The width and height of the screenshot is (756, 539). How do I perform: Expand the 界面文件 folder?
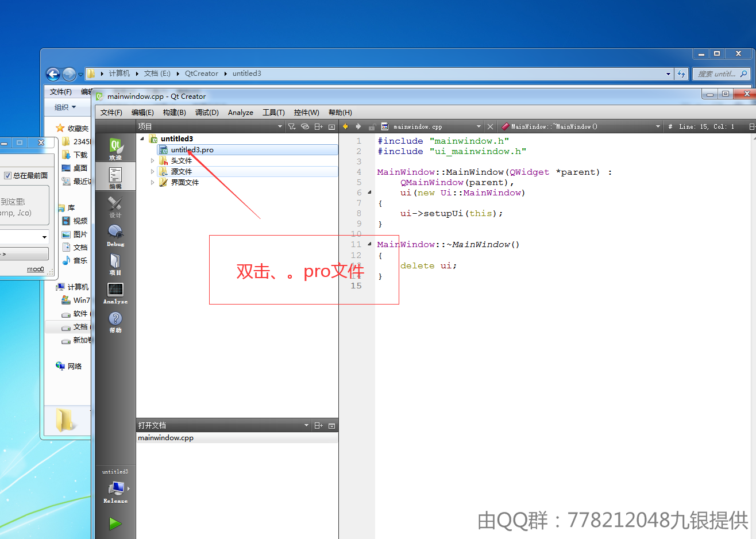point(152,183)
